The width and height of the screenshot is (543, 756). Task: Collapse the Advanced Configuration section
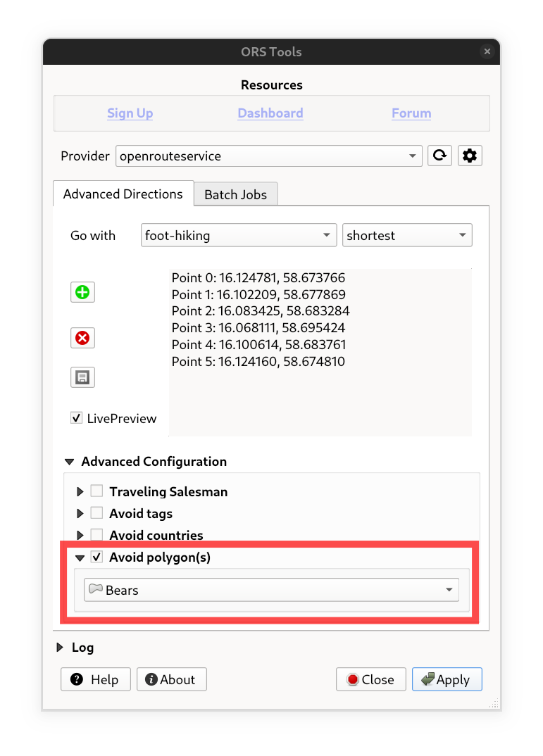coord(69,462)
